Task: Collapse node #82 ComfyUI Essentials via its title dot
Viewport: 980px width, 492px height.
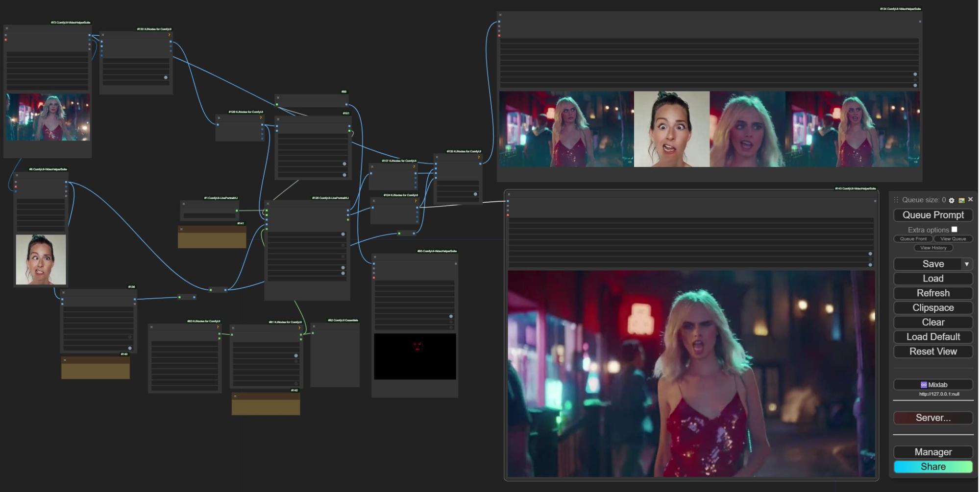Action: [313, 327]
